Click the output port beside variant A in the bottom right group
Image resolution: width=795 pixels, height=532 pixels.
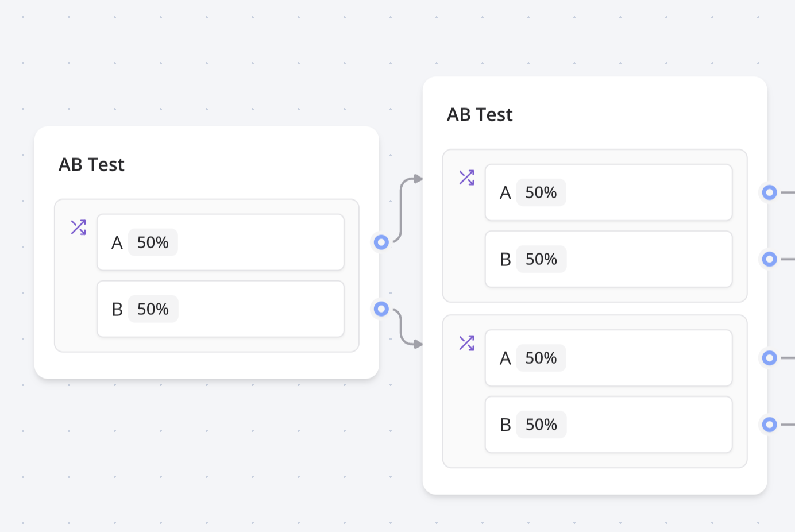(x=769, y=358)
